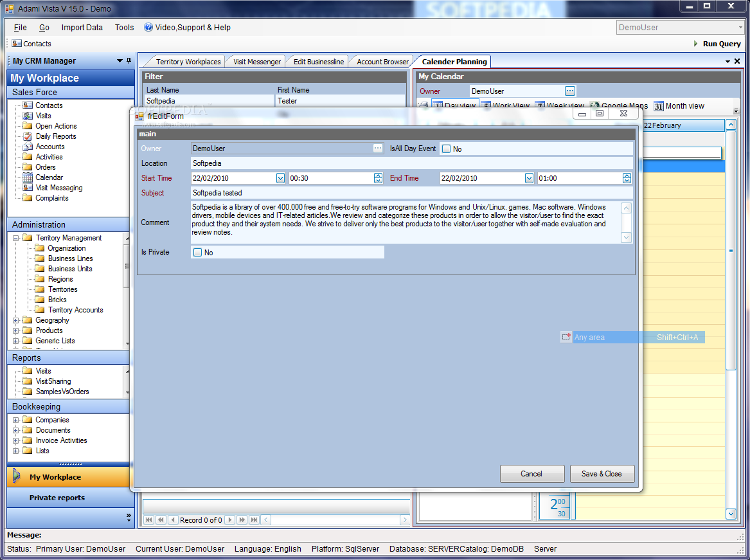Click the calendar scrollbar down arrow
Screen dimensions: 750x560
pos(731,514)
